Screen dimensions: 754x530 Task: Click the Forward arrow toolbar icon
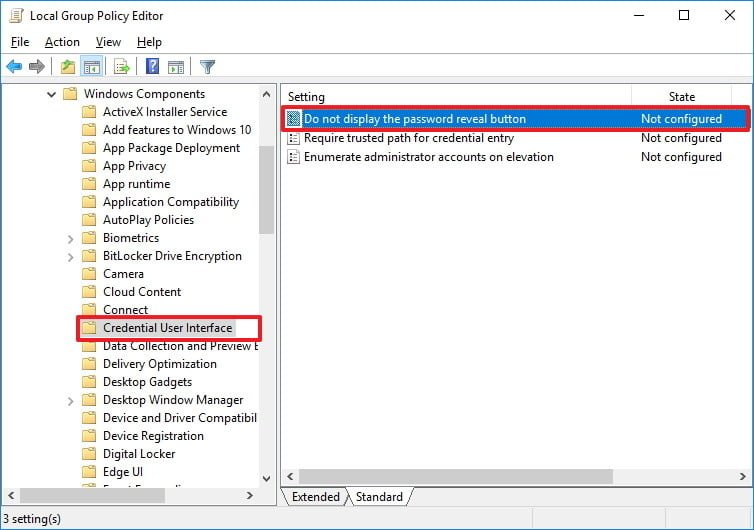click(x=37, y=67)
